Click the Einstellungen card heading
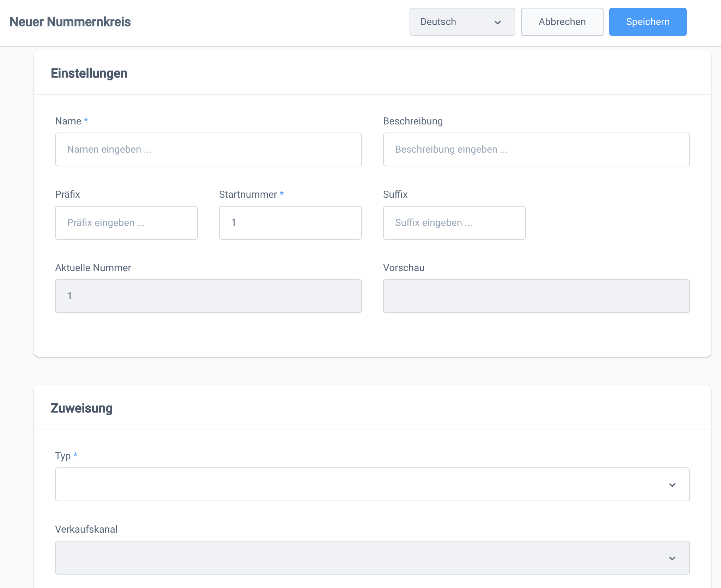 89,73
